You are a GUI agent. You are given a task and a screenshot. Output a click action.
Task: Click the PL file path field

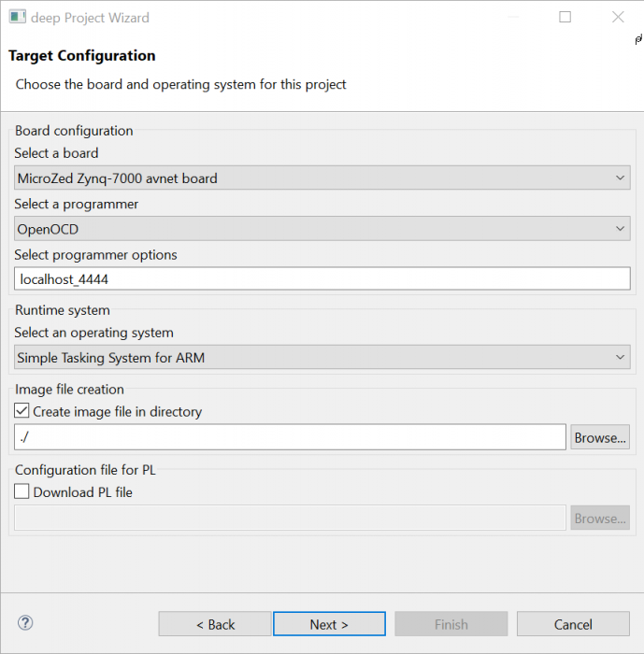point(290,519)
